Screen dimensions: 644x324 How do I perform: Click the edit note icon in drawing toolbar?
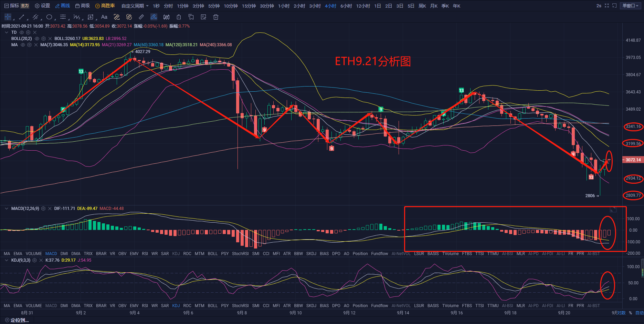203,17
